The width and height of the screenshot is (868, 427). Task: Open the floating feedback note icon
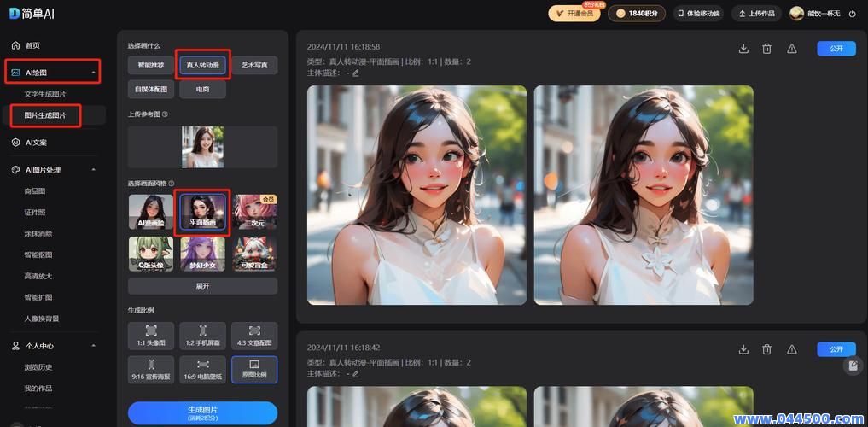(852, 366)
